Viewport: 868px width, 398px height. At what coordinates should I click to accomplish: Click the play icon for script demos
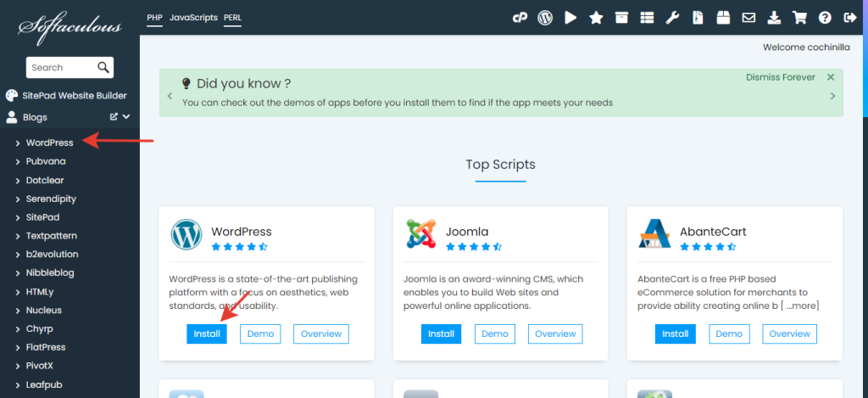(x=570, y=18)
